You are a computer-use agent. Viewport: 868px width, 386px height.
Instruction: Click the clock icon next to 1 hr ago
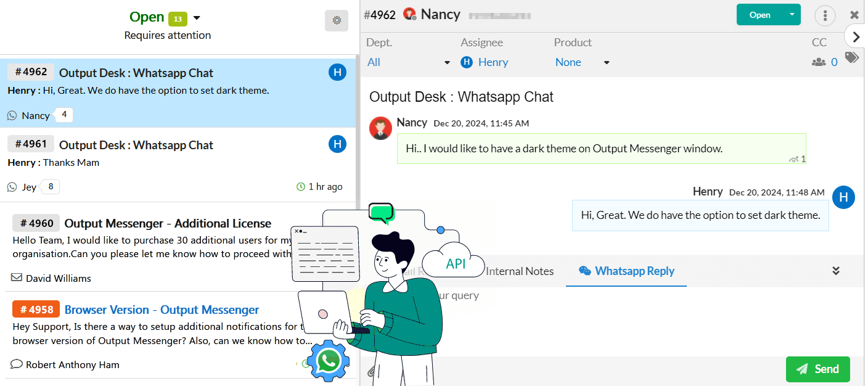[301, 187]
